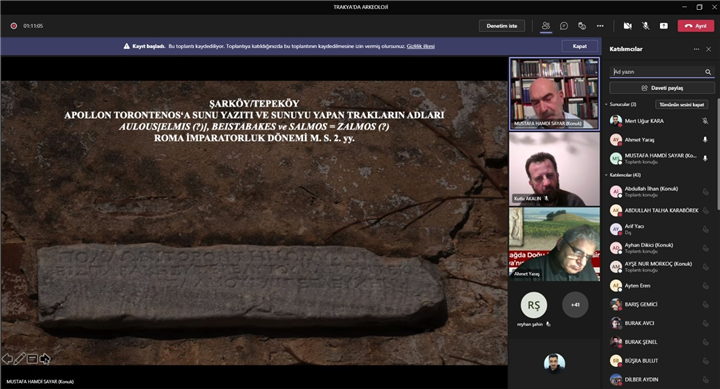Click Kutlu AKALIN video thumbnail

(554, 169)
